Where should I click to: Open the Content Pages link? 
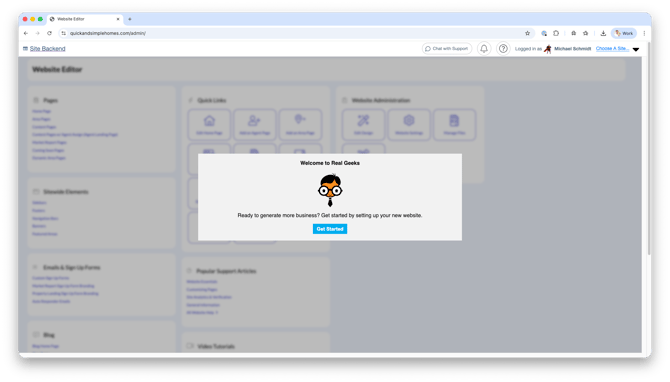(x=44, y=127)
